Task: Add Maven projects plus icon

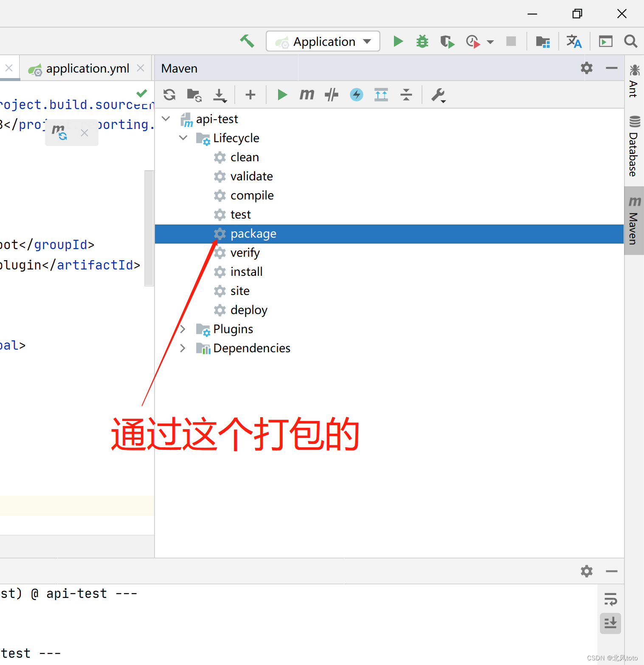Action: click(250, 95)
